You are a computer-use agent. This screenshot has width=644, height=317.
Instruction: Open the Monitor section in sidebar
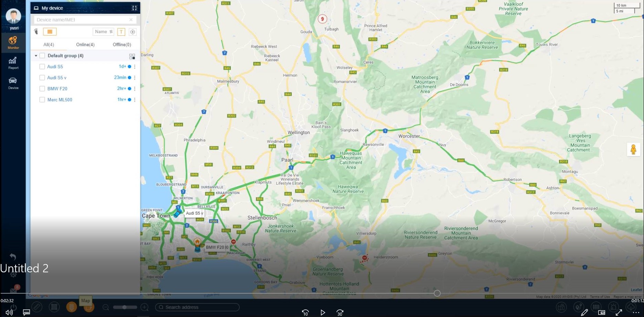(13, 43)
